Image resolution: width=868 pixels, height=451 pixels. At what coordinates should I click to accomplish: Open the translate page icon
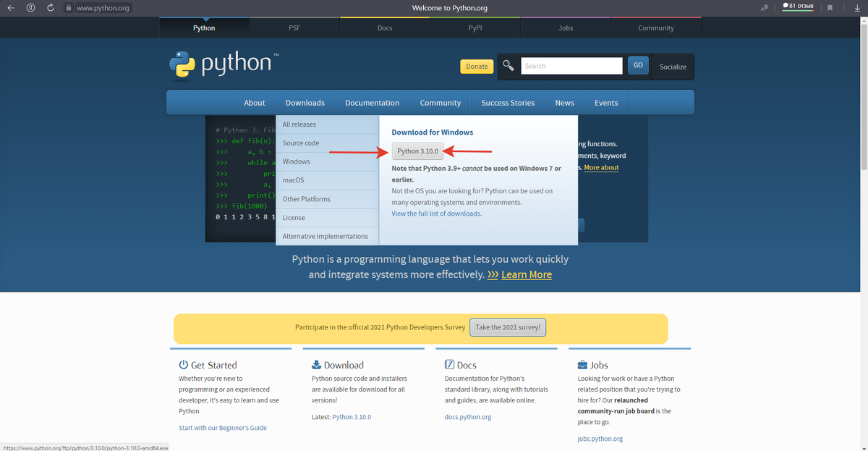coord(765,7)
